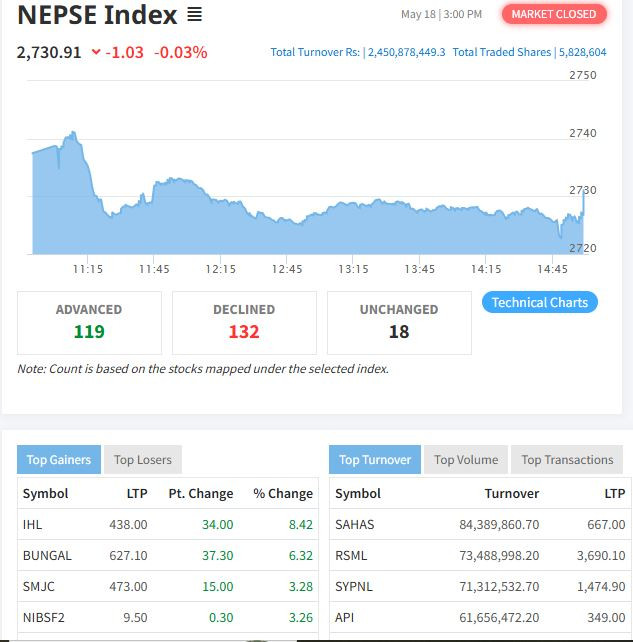Open the BUNGAL stock symbol
This screenshot has height=642, width=633.
pyautogui.click(x=47, y=556)
